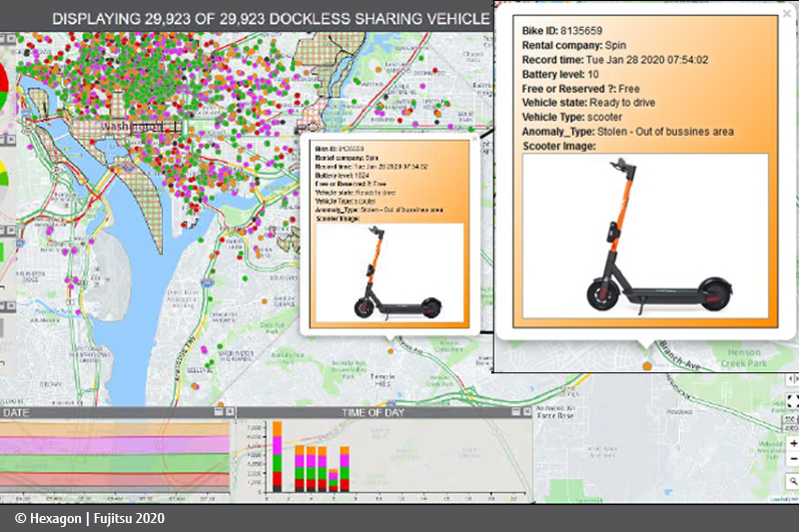Activate the map swipe compare tool
The height and width of the screenshot is (532, 799).
point(793,378)
